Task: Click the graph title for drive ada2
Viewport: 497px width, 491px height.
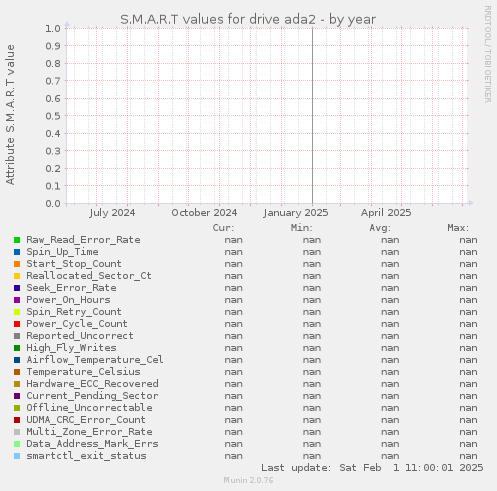Action: click(248, 20)
